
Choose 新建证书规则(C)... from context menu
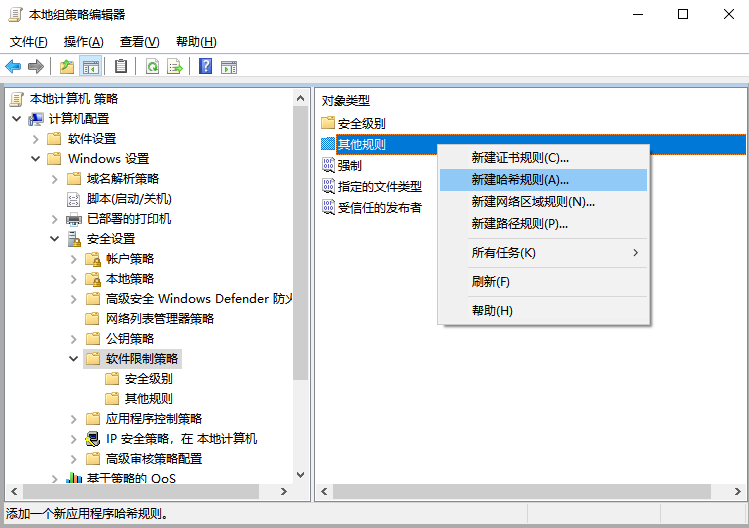543,158
